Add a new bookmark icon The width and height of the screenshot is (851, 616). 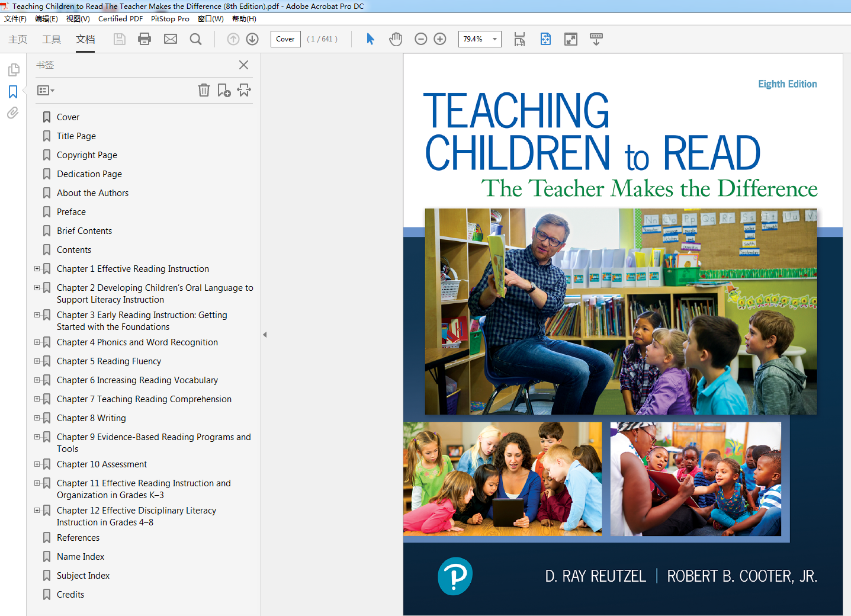coord(224,90)
